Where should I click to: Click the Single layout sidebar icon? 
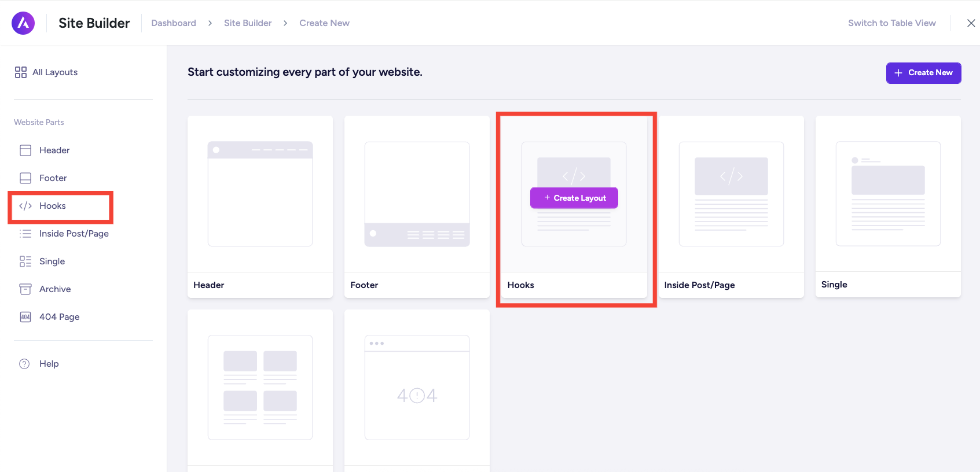[x=25, y=261]
